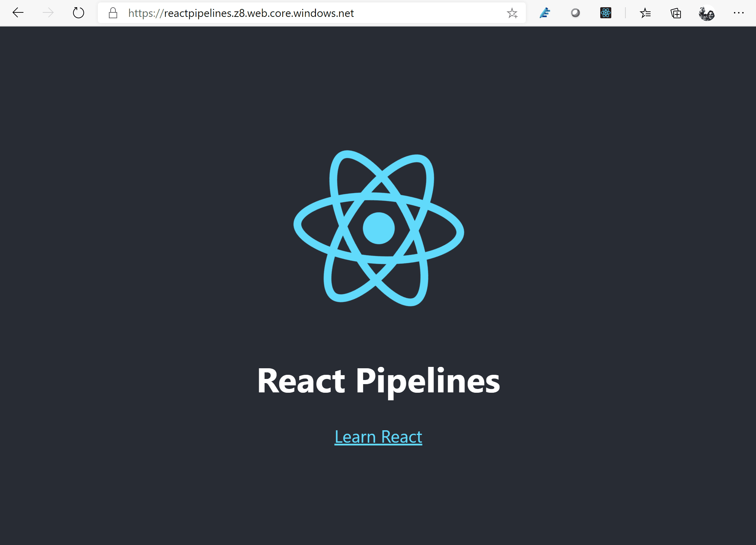
Task: Reload the page with refresh icon
Action: tap(79, 13)
